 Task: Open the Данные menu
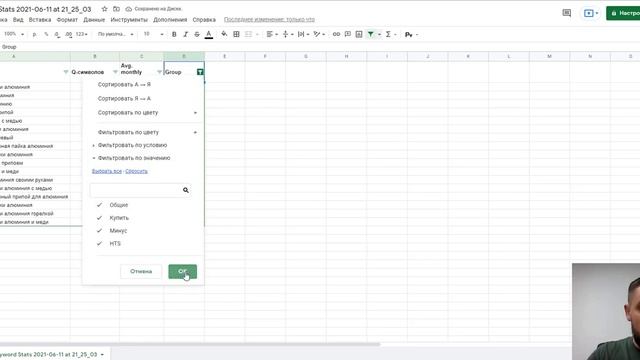coord(94,20)
